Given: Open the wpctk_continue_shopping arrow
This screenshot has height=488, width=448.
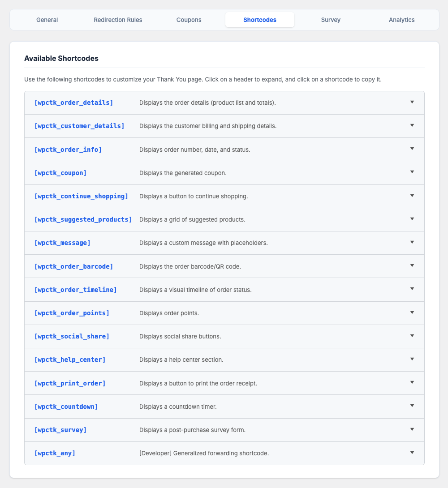Looking at the screenshot, I should pos(412,196).
